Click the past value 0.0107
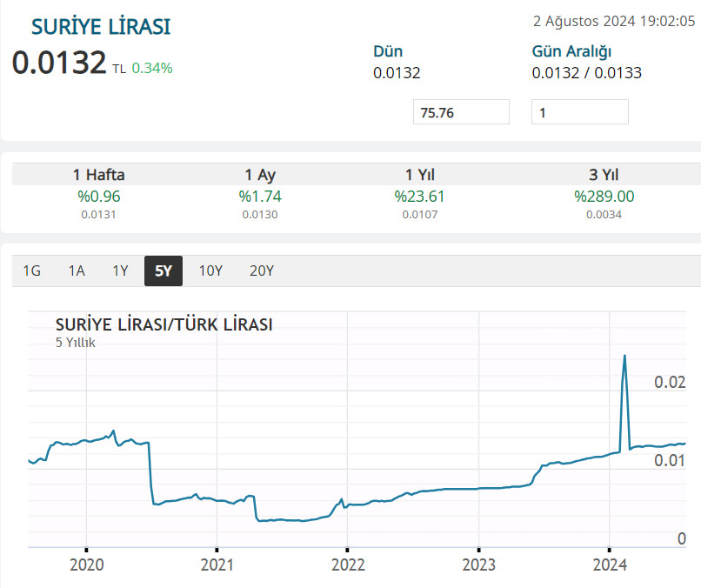This screenshot has width=701, height=588. point(420,215)
